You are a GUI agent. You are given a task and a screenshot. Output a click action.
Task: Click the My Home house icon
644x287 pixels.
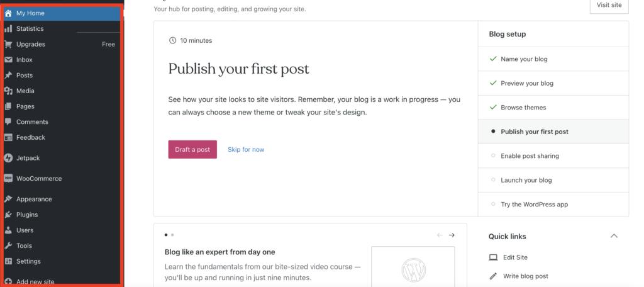8,13
